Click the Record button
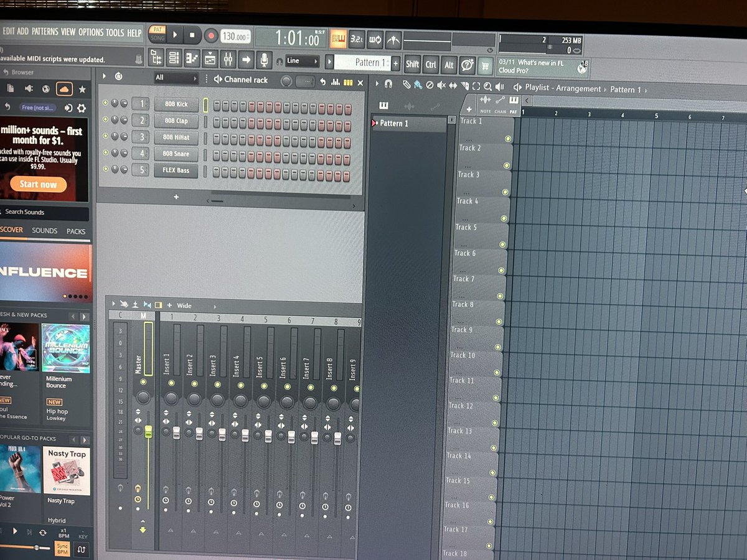Viewport: 747px width, 560px height. (210, 35)
